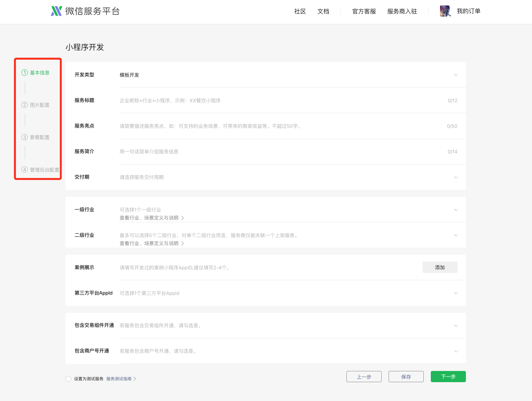
Task: Go to step 3 套餐配置
Action: pos(39,137)
